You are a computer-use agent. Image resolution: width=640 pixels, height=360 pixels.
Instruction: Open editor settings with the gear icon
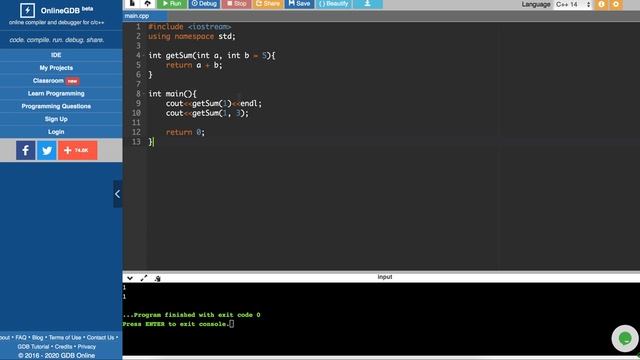[616, 4]
